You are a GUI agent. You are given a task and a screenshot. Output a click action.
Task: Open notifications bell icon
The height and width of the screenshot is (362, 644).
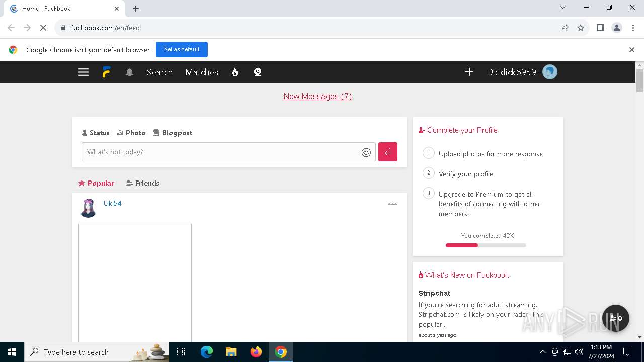(129, 72)
